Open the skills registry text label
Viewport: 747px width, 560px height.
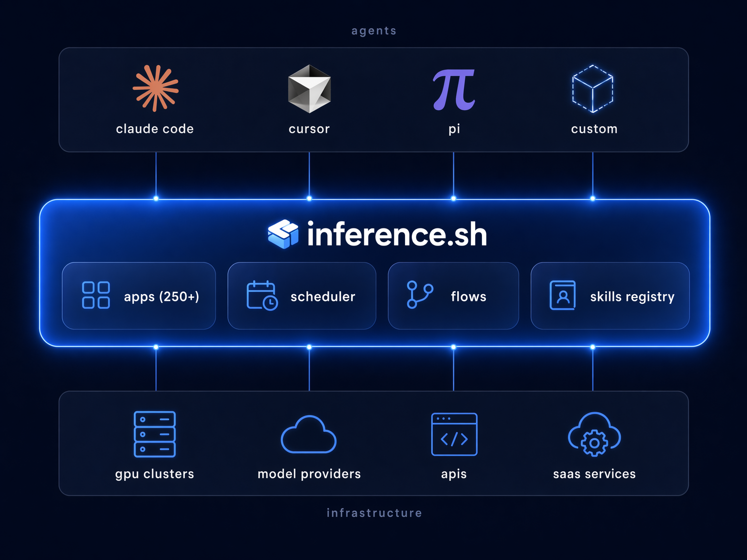(632, 297)
